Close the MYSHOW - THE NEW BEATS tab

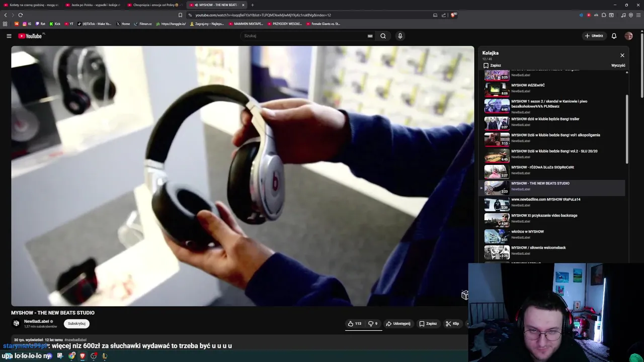click(x=243, y=5)
